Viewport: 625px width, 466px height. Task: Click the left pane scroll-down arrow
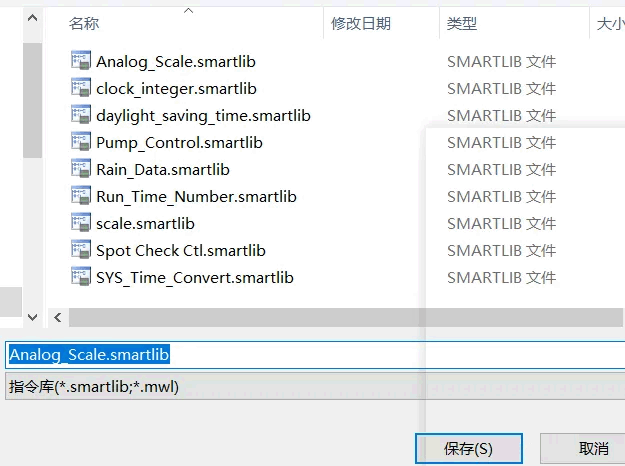coord(32,317)
